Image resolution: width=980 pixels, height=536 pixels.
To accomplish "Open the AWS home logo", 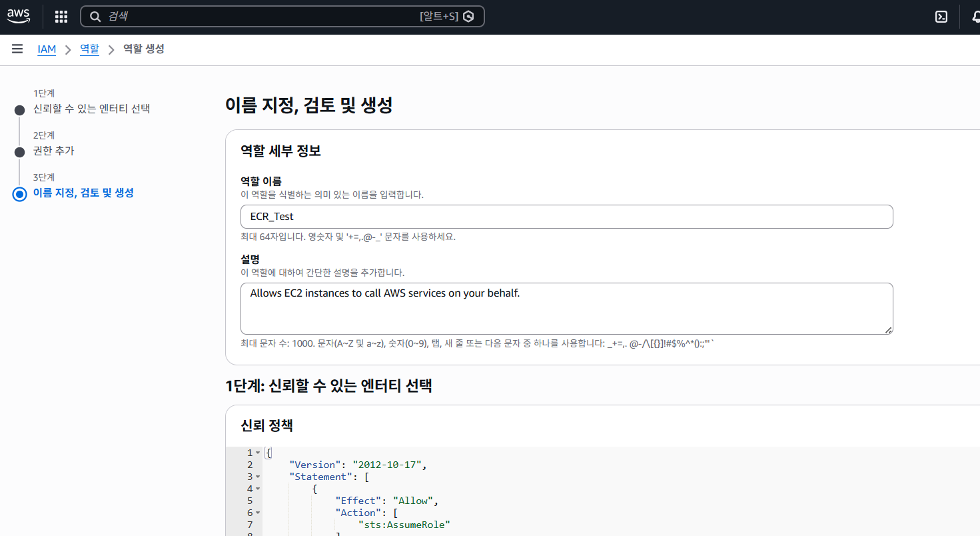I will tap(19, 17).
